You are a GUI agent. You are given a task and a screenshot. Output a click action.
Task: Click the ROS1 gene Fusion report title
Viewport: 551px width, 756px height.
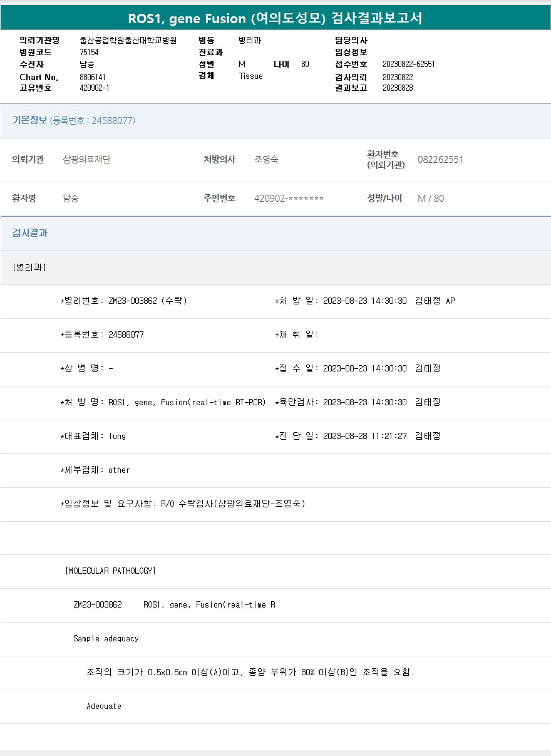click(x=275, y=18)
